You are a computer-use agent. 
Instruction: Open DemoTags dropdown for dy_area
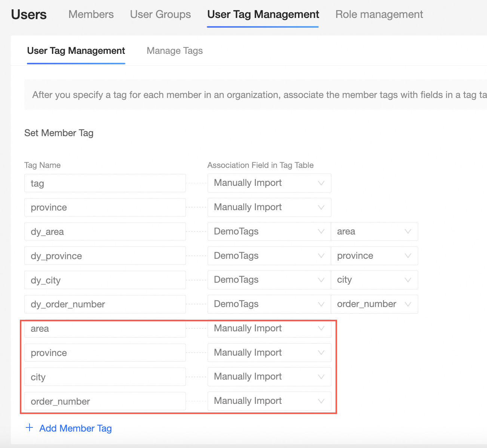pos(269,231)
